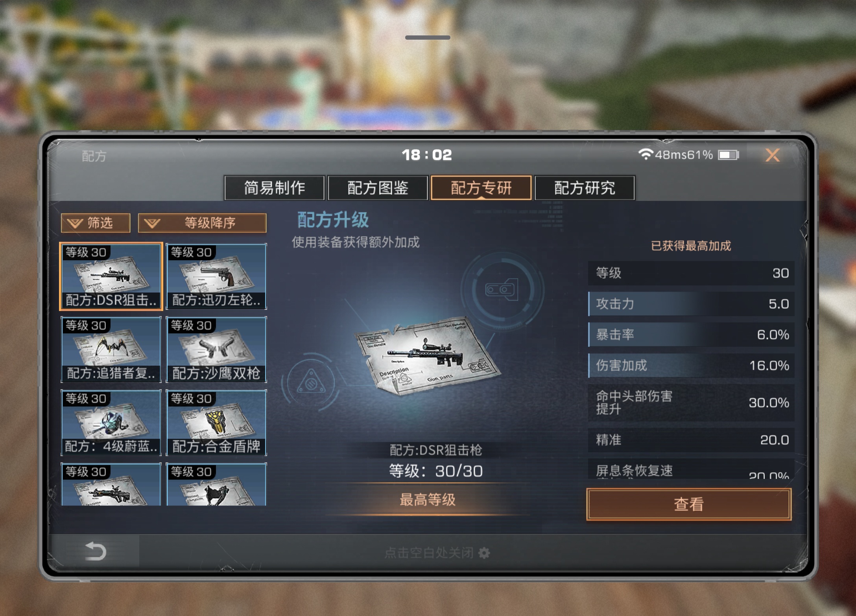Image resolution: width=856 pixels, height=616 pixels.
Task: Click the 最高等级 button
Action: click(428, 500)
